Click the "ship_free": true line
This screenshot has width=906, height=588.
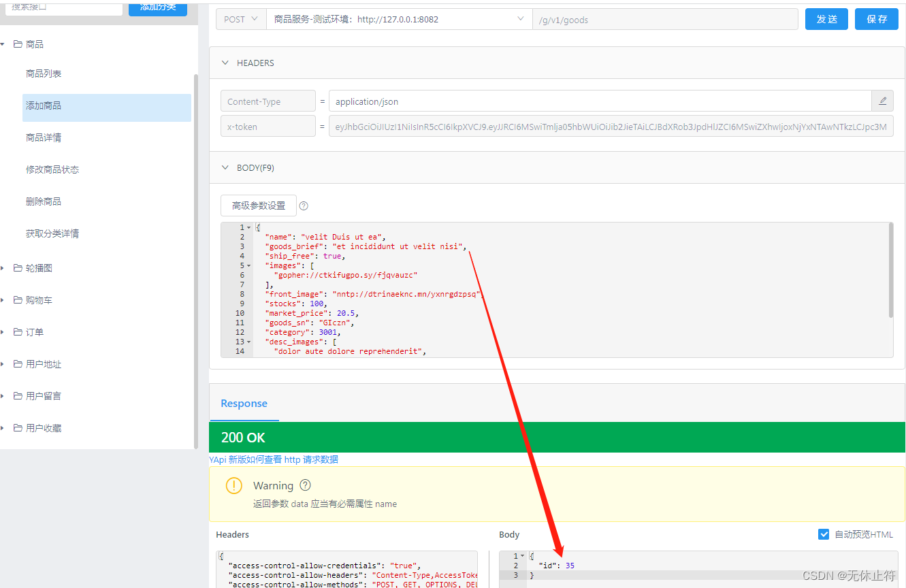click(x=305, y=256)
